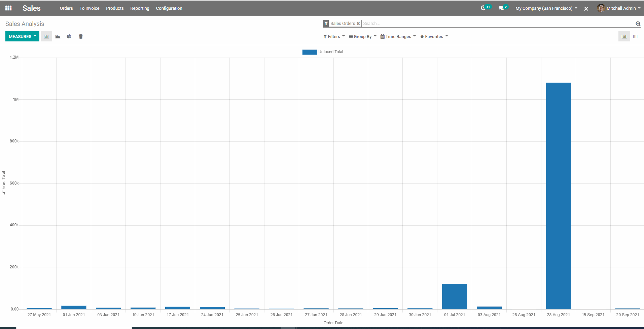Viewport: 644px width, 329px height.
Task: Switch to line chart mode
Action: (x=58, y=36)
